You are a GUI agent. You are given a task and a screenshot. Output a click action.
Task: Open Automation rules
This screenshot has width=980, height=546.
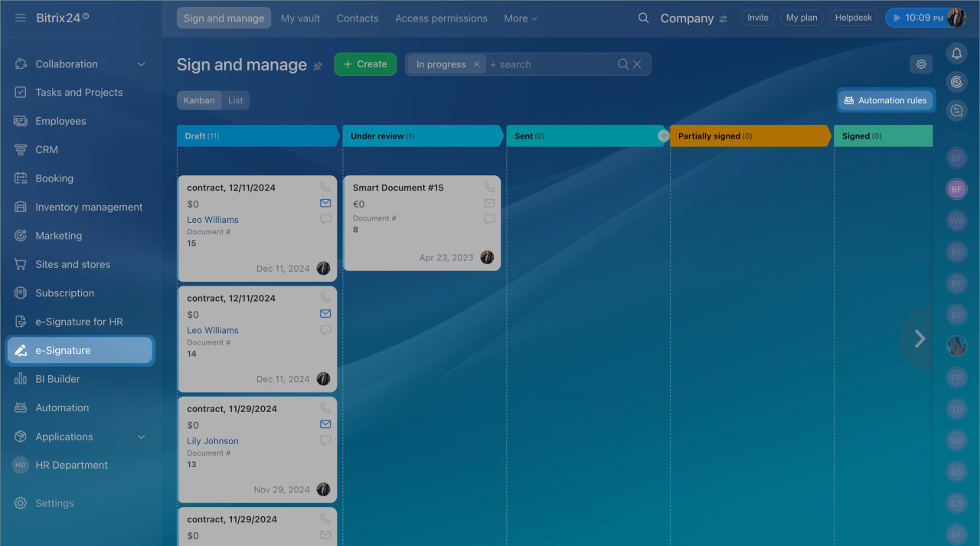885,100
